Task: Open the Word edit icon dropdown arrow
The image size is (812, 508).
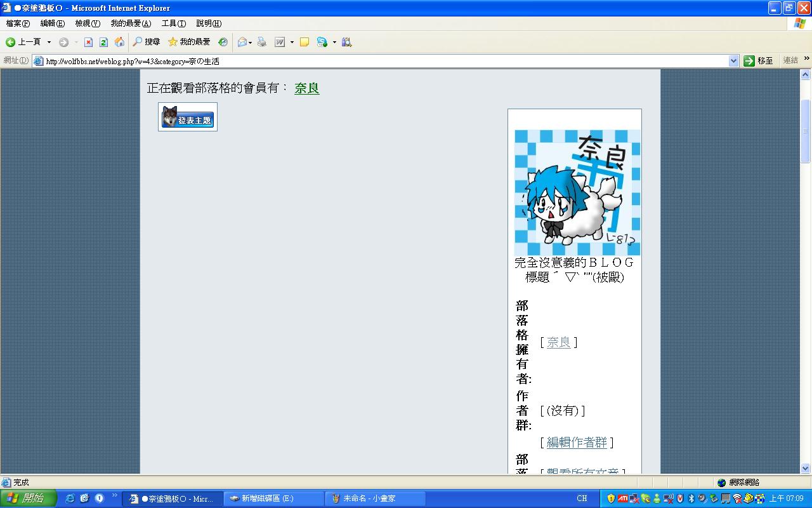Action: [292, 42]
